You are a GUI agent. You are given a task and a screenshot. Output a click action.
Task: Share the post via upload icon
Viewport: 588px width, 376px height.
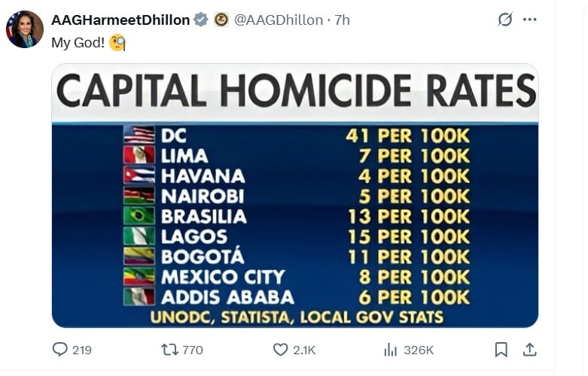pyautogui.click(x=529, y=350)
